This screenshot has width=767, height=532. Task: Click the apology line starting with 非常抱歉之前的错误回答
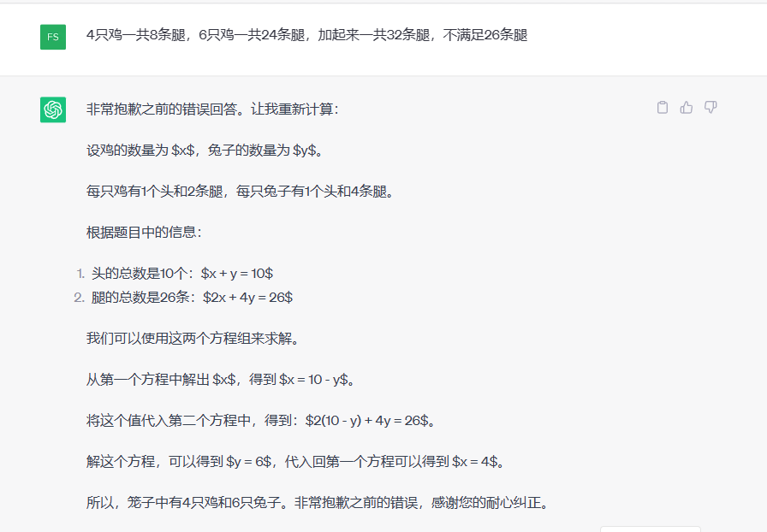tap(212, 109)
